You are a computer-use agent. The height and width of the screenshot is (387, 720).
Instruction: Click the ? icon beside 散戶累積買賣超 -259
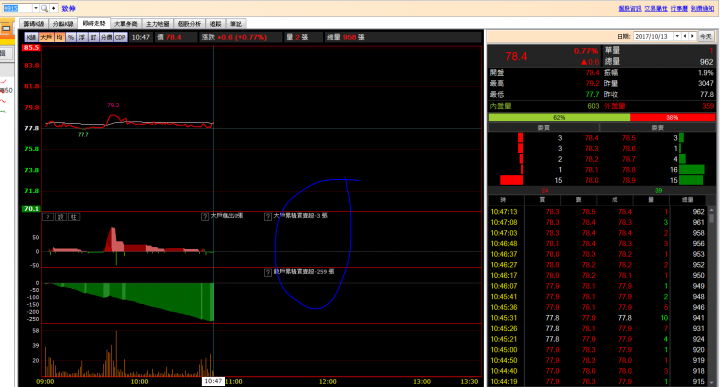tap(268, 273)
